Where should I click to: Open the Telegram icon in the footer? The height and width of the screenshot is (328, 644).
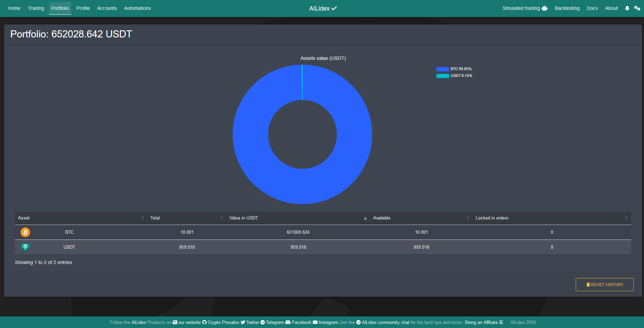coord(262,322)
